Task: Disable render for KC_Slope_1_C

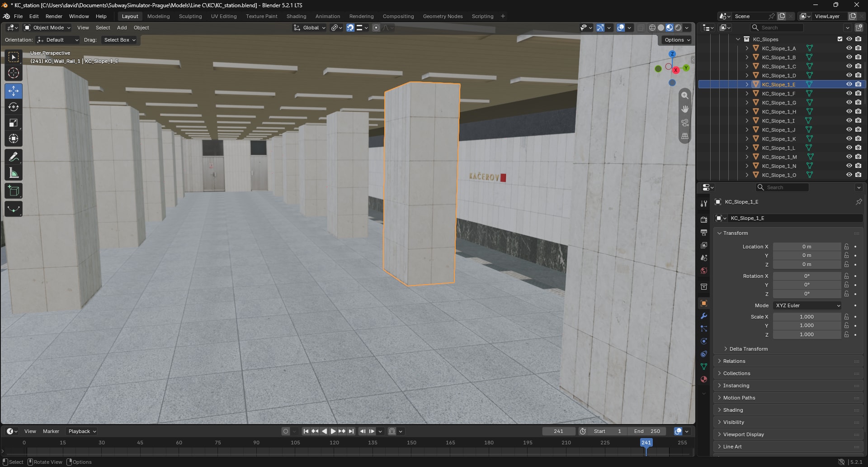Action: coord(858,66)
